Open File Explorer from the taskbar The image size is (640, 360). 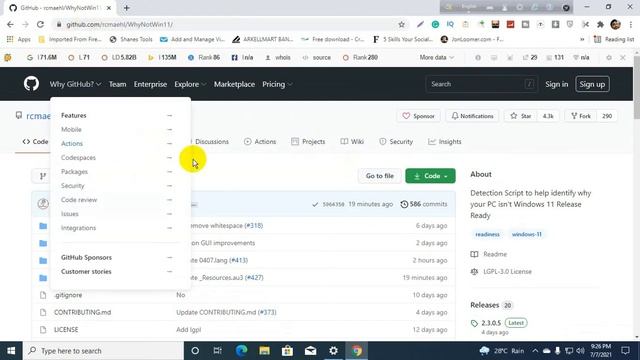(264, 351)
